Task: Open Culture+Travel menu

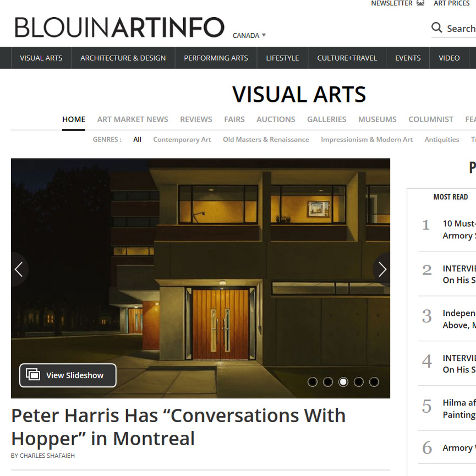Action: click(x=347, y=58)
